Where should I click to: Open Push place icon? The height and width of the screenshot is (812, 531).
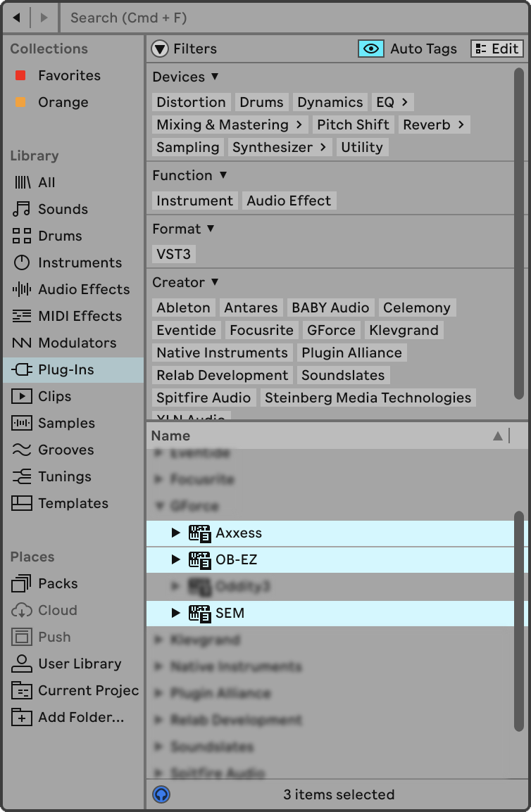click(x=22, y=637)
